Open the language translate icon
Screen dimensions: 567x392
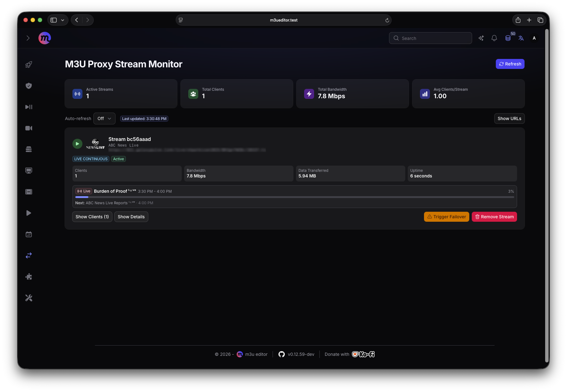(521, 38)
